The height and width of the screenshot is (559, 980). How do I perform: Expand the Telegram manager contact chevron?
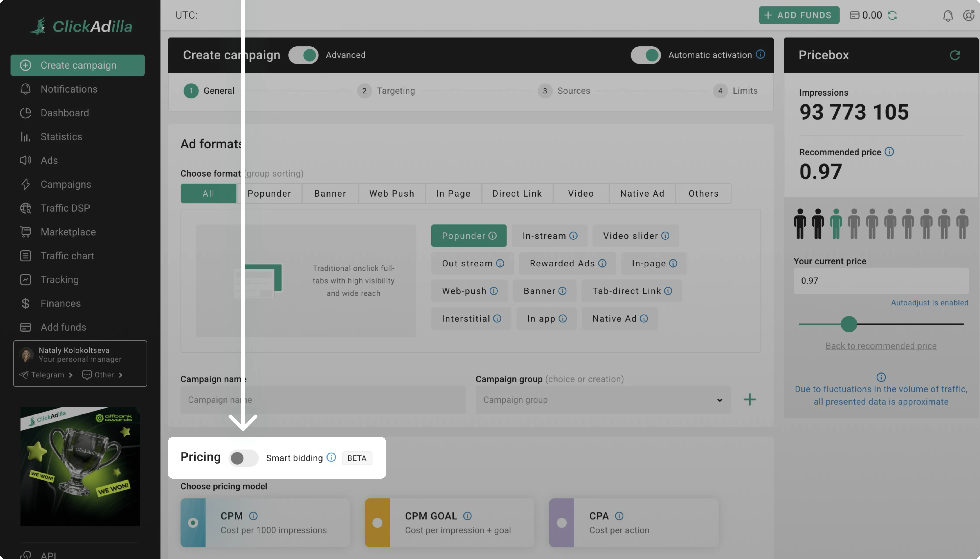tap(71, 375)
